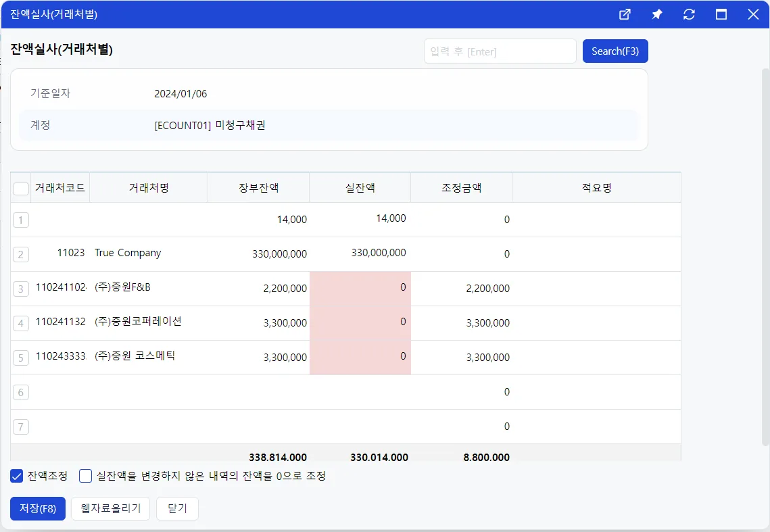Close the 잔액실사 window

coord(753,14)
